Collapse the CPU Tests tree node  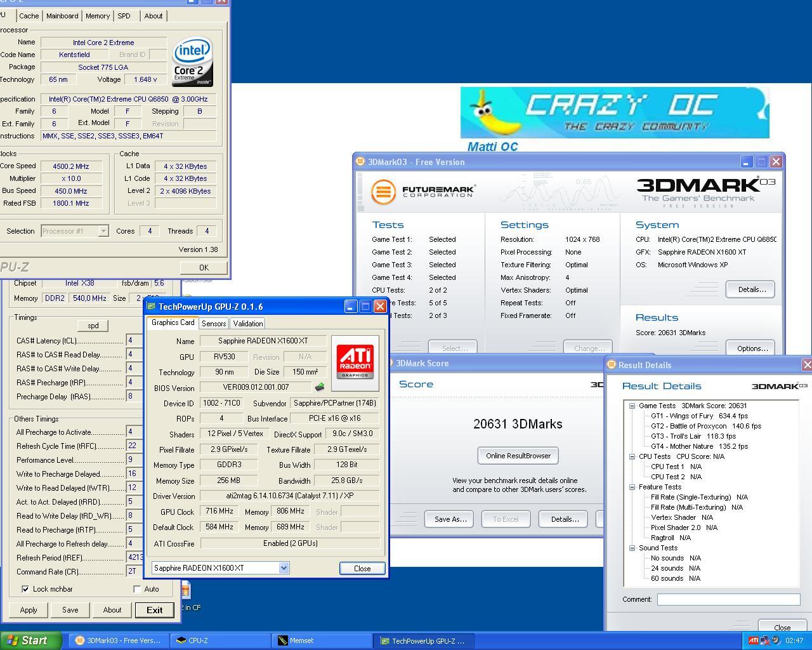[632, 456]
